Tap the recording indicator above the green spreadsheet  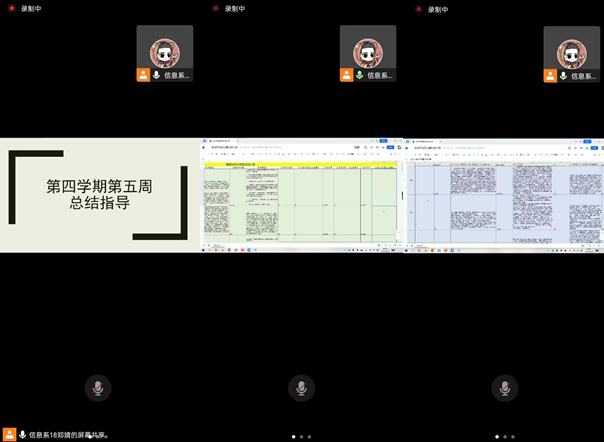coord(215,8)
